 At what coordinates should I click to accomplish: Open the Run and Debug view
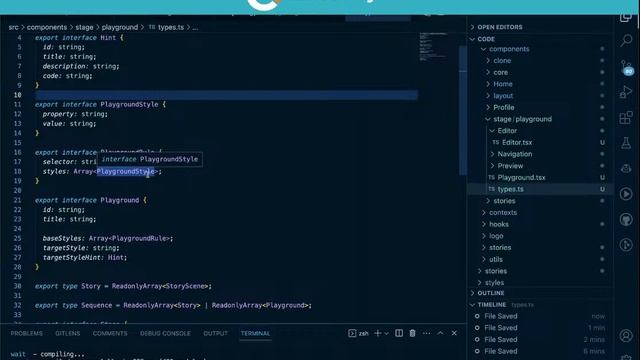626,92
